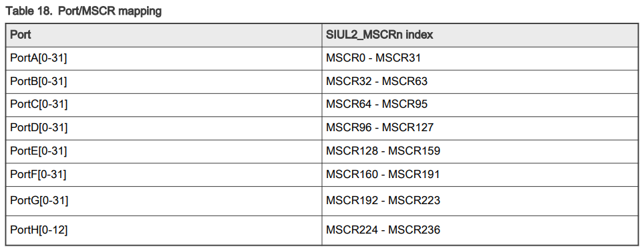Select the PortB[0-31] row label
The width and height of the screenshot is (644, 251).
tap(38, 82)
